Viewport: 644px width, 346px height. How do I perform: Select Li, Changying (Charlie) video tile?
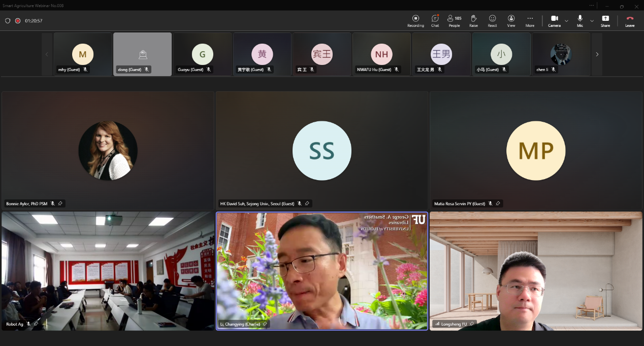tap(322, 271)
